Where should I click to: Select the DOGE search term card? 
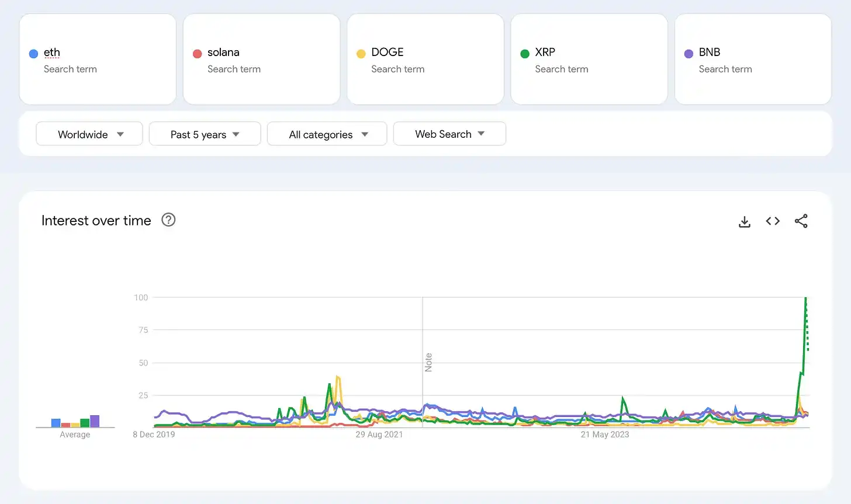click(x=425, y=60)
